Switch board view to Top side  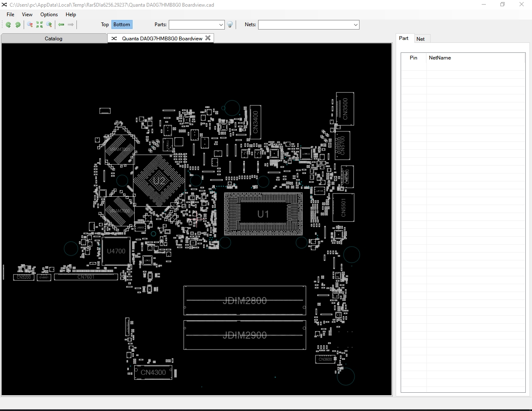(x=105, y=25)
